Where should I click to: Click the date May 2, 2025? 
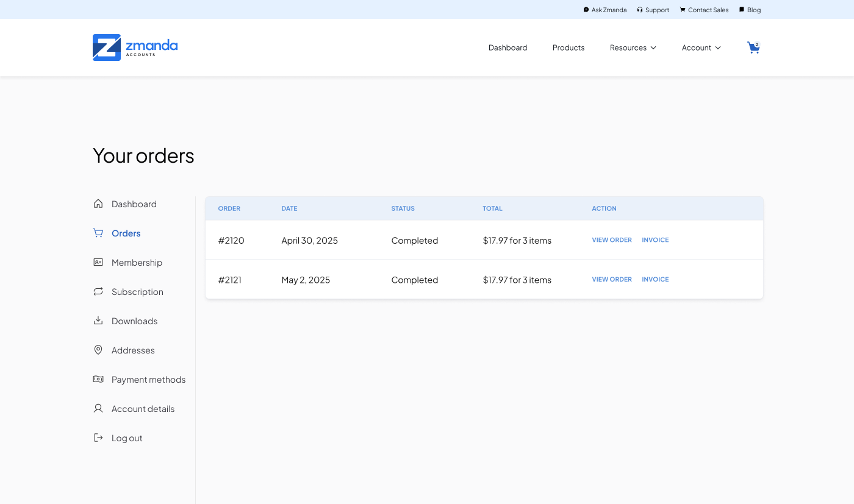click(306, 280)
